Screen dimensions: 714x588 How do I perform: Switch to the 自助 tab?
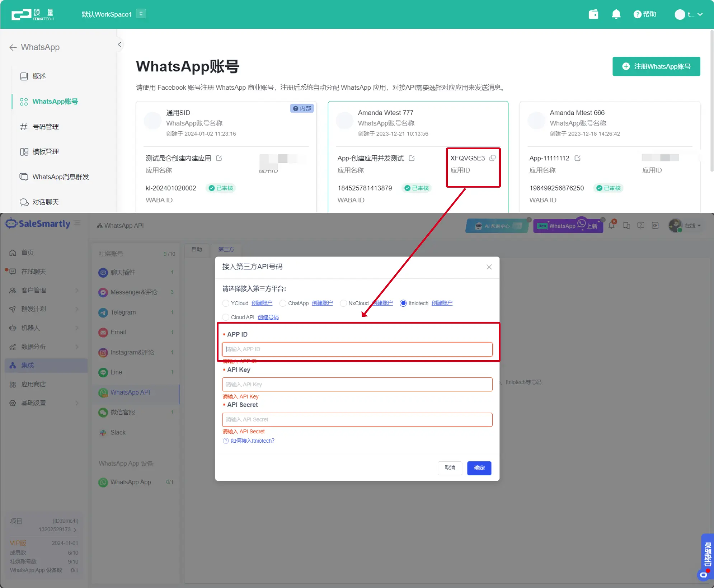click(197, 249)
